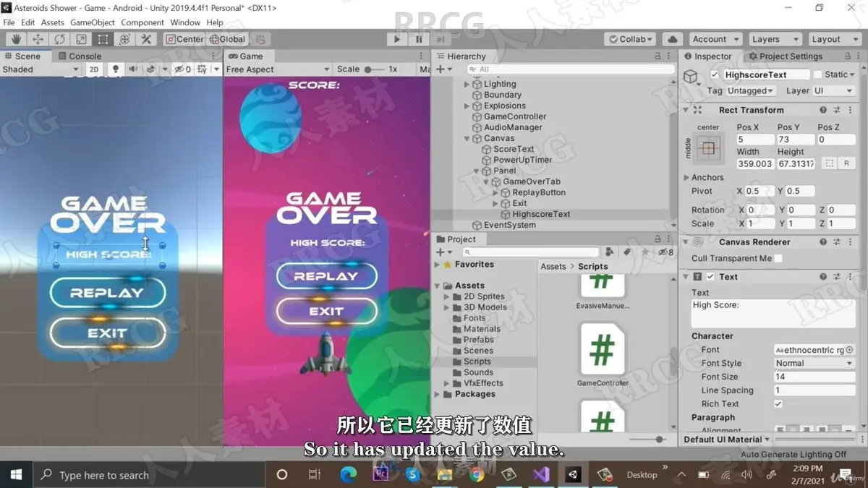This screenshot has height=488, width=868.
Task: Open the Layout dropdown
Action: [833, 39]
